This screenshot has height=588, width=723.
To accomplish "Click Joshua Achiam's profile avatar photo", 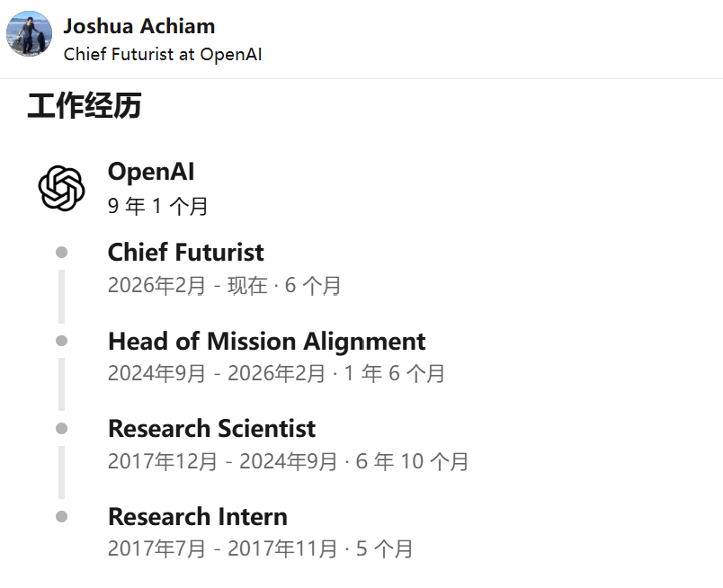I will pyautogui.click(x=29, y=33).
